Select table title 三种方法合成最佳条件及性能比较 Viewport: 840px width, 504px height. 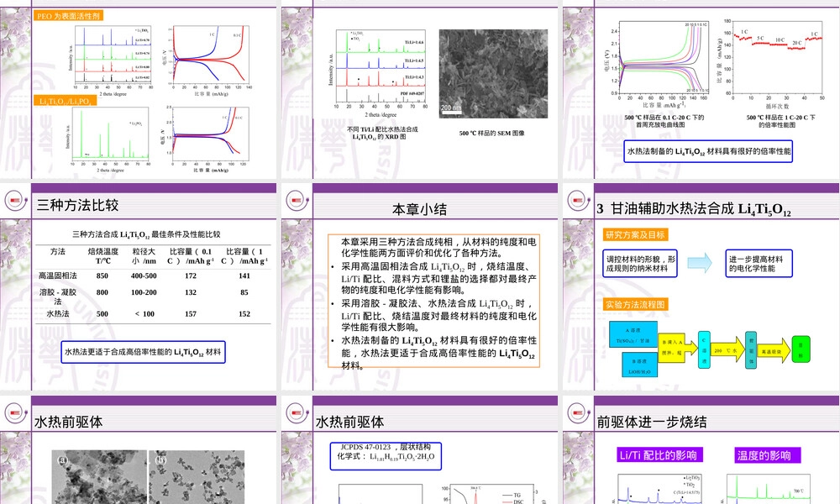coord(146,234)
